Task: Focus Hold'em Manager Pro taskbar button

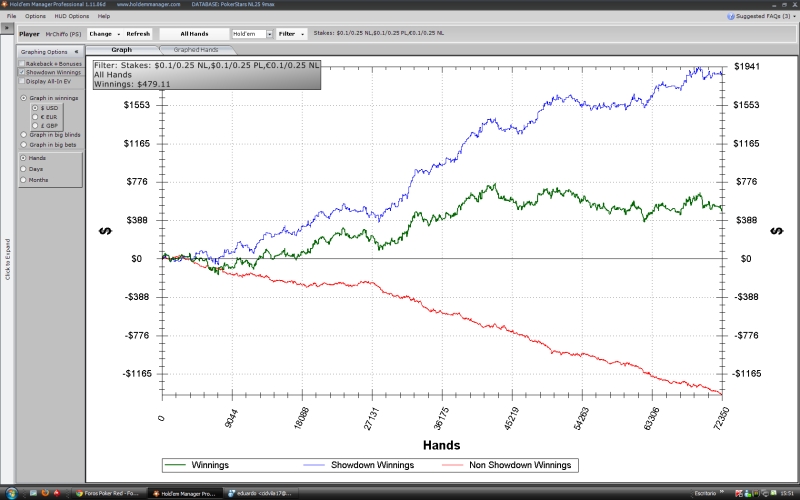Action: coord(185,493)
